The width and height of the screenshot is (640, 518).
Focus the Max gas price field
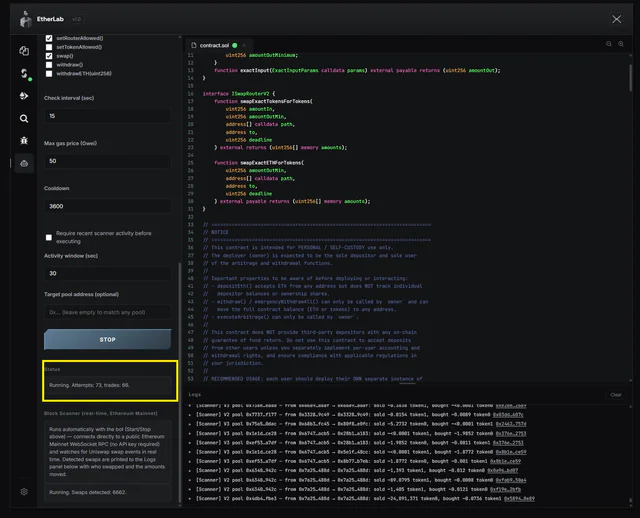click(108, 161)
